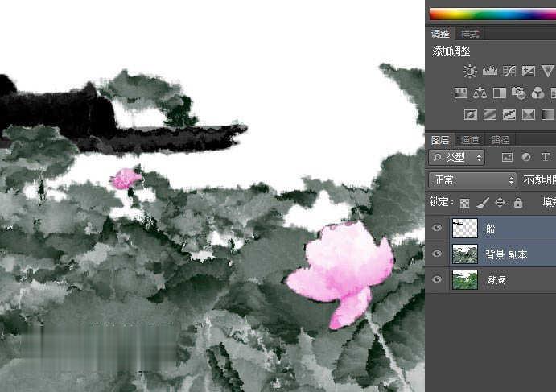The image size is (556, 392).
Task: Add a Color Balance adjustment (scales icon)
Action: (480, 93)
